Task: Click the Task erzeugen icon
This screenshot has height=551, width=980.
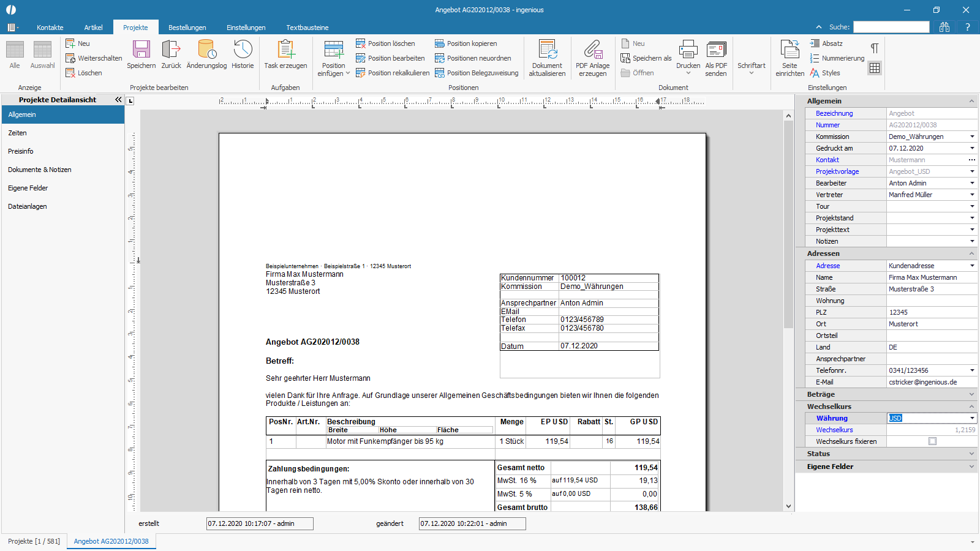Action: pos(285,49)
